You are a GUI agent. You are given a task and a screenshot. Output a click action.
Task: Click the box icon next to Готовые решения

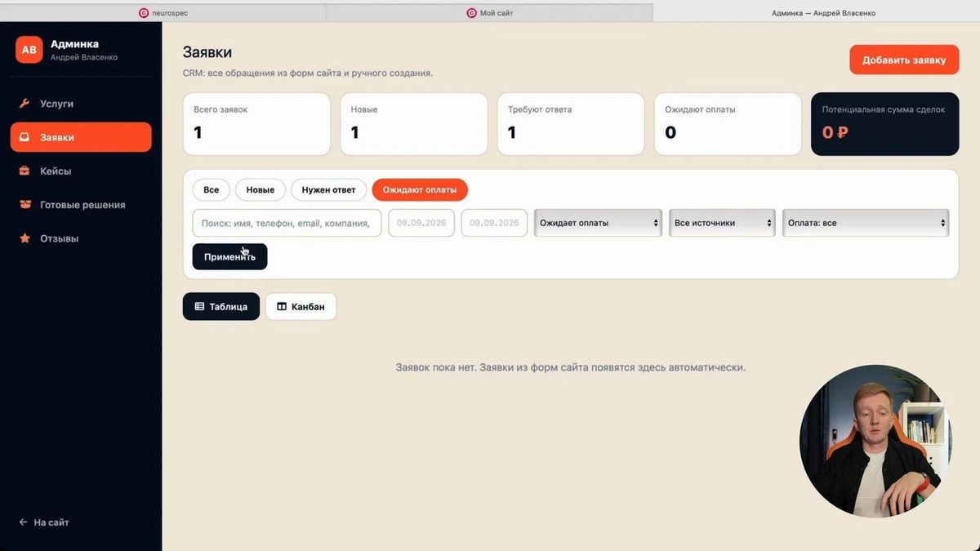pyautogui.click(x=24, y=205)
